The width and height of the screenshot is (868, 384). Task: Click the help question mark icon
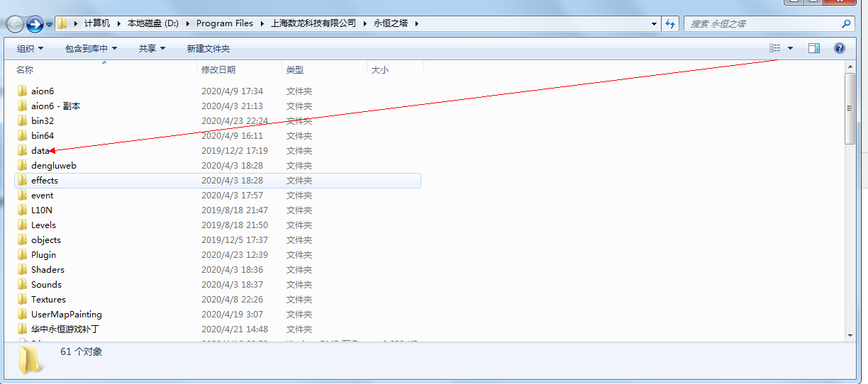[x=840, y=48]
